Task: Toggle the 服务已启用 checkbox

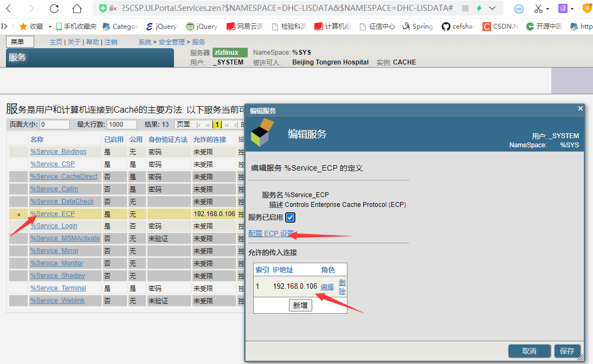Action: [290, 217]
